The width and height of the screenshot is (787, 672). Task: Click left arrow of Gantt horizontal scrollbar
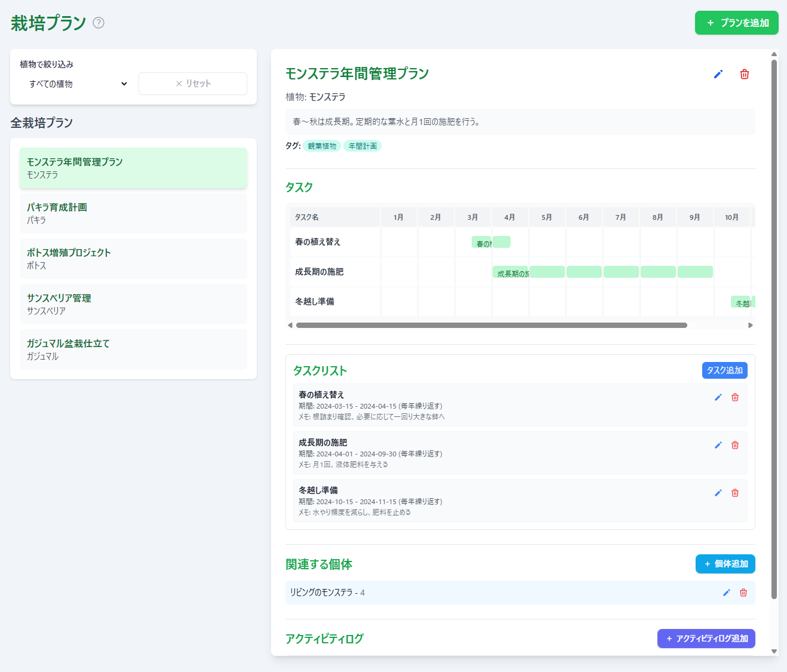point(290,326)
